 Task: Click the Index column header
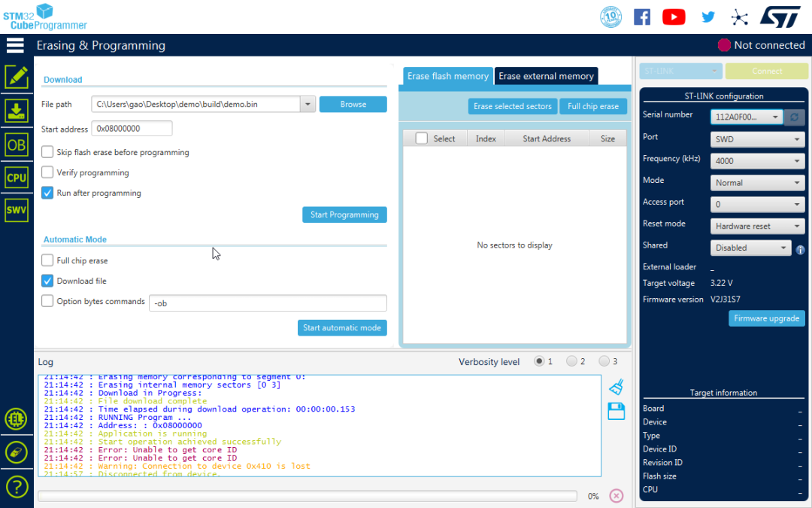486,138
